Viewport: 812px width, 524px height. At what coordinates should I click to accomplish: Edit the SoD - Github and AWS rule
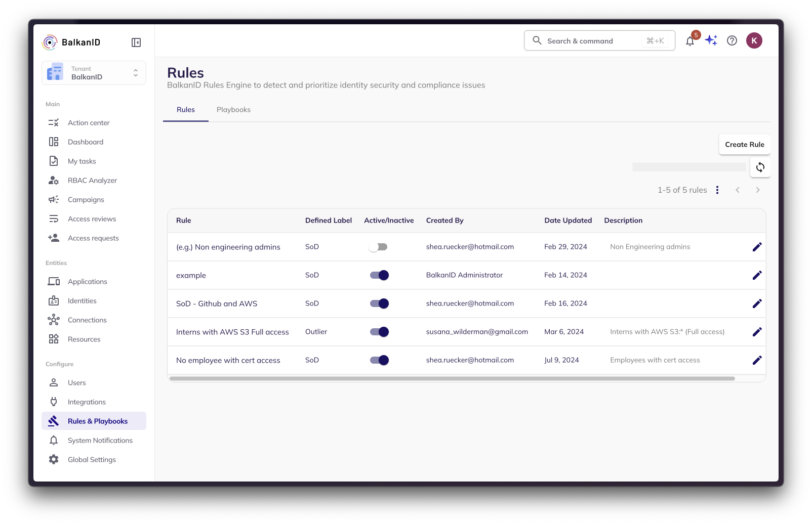pos(757,303)
